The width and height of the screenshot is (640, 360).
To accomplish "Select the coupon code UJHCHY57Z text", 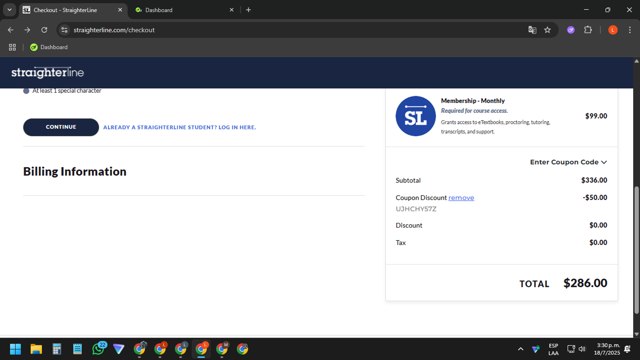I will tap(416, 209).
